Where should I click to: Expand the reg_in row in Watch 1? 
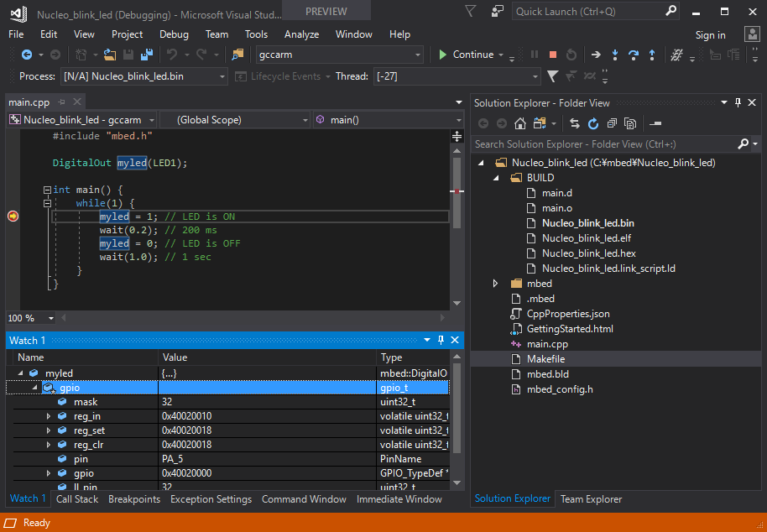coord(48,416)
